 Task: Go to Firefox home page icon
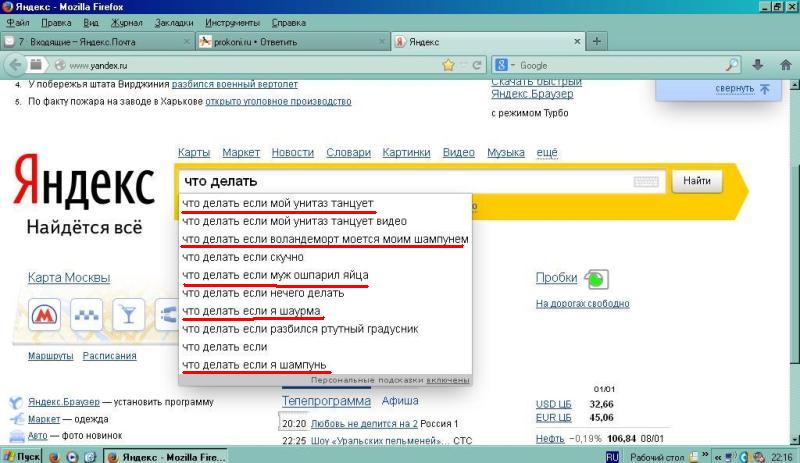point(782,65)
